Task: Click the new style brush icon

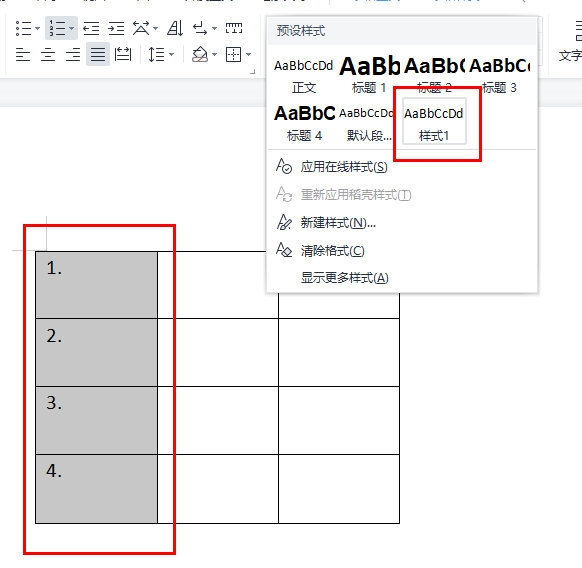Action: click(x=284, y=222)
